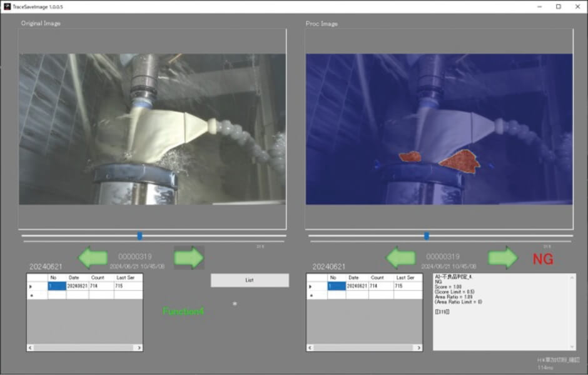Open the List view with the List button
The image size is (588, 375).
click(249, 280)
